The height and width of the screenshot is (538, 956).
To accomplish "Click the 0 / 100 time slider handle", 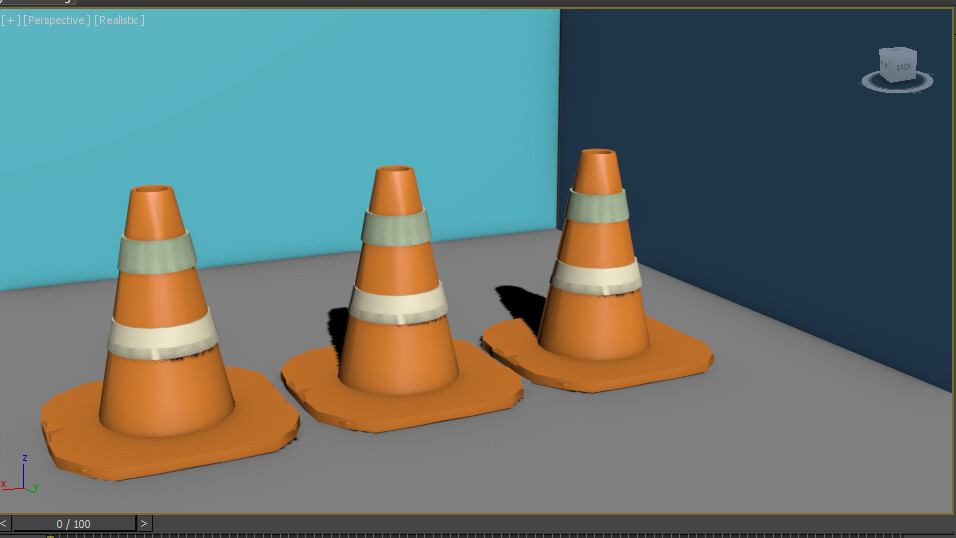I will click(x=74, y=523).
